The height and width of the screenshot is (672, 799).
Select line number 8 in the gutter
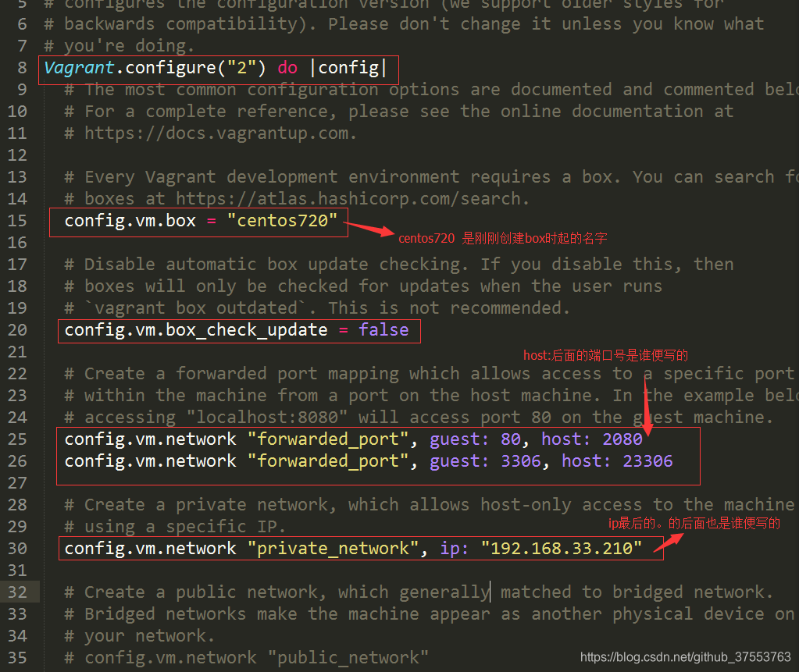[22, 68]
